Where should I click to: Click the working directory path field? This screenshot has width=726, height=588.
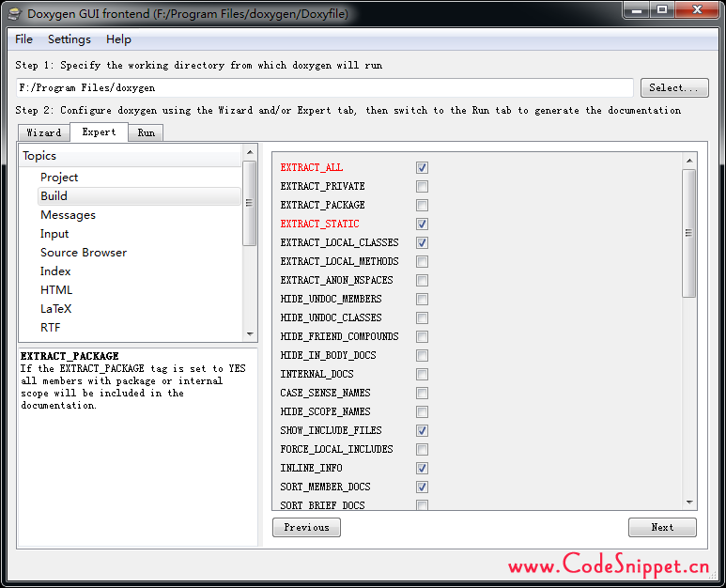coord(325,88)
